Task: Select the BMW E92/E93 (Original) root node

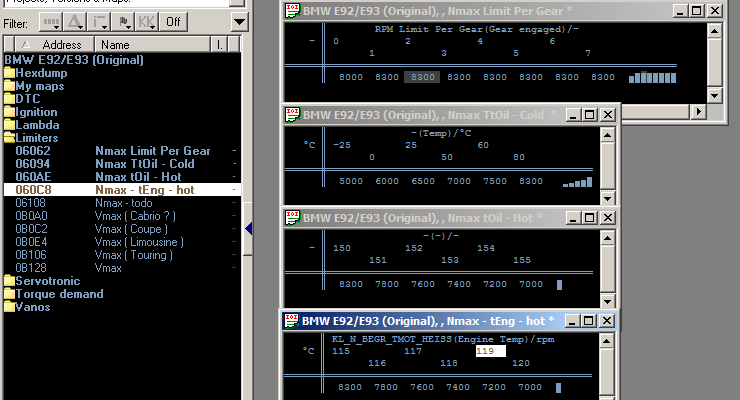Action: tap(74, 60)
